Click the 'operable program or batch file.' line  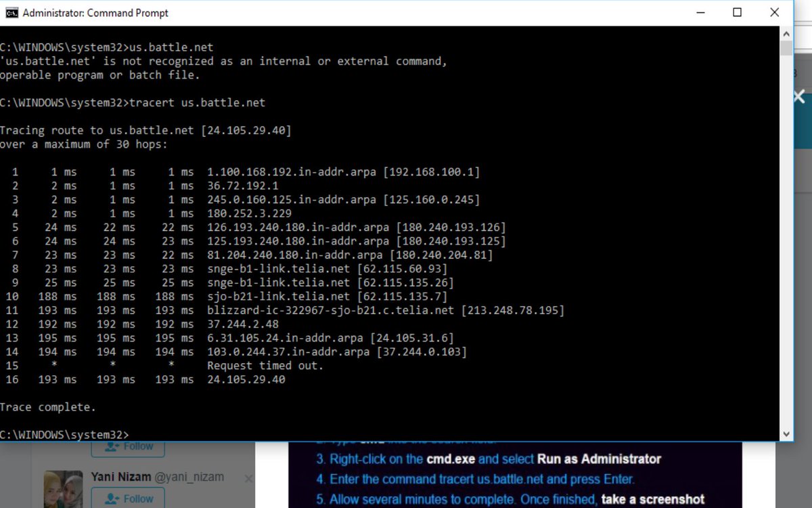100,75
